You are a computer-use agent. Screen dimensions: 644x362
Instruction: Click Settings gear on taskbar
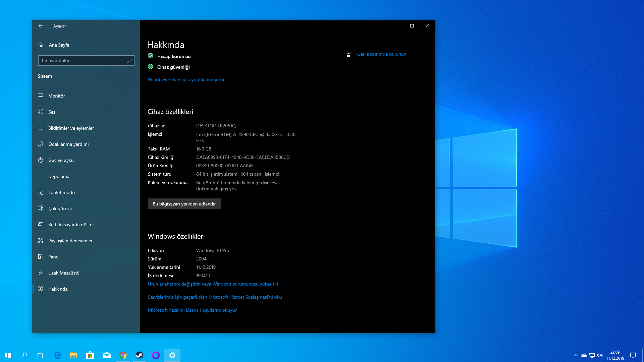point(172,355)
